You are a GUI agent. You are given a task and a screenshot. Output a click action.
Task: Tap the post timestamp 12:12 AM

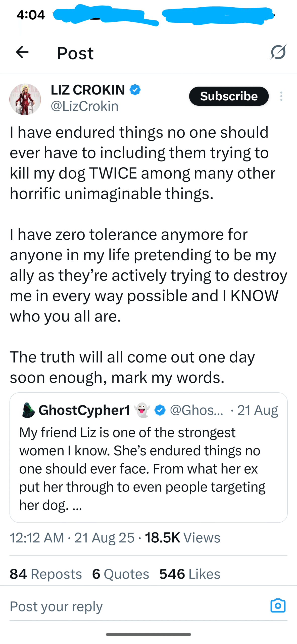pyautogui.click(x=37, y=538)
